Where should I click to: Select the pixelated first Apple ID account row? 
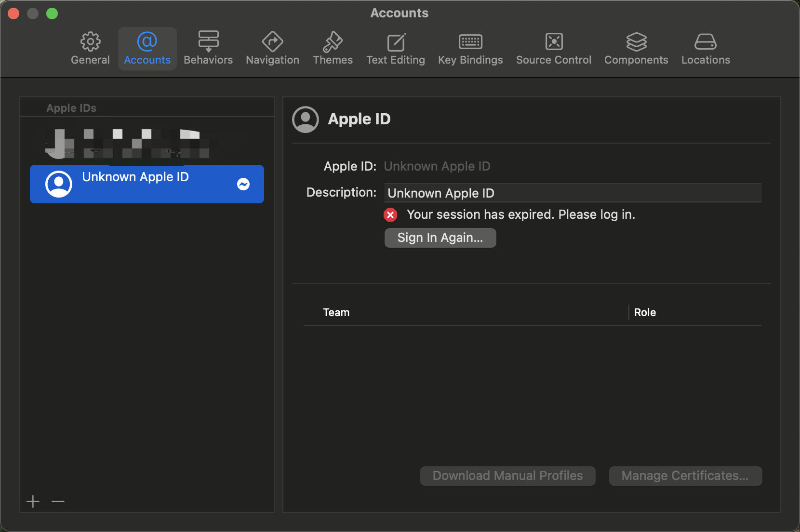point(147,143)
